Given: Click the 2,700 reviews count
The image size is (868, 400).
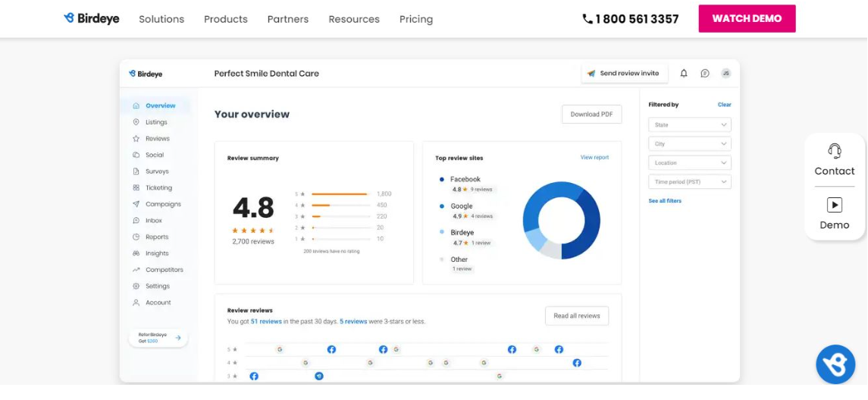Looking at the screenshot, I should coord(253,241).
